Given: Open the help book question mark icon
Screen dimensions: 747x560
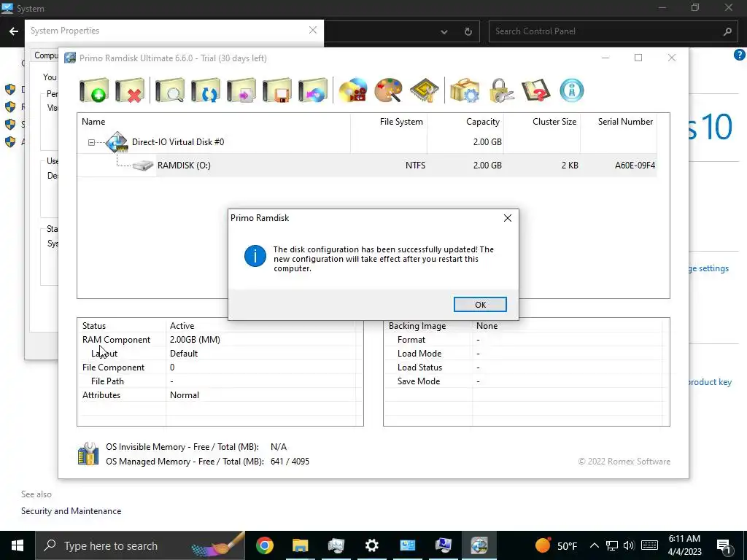Looking at the screenshot, I should 536,90.
